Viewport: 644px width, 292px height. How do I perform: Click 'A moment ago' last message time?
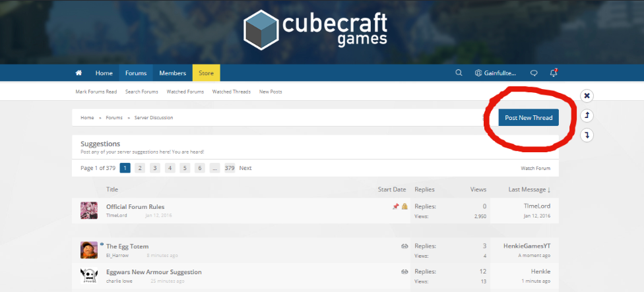[534, 256]
